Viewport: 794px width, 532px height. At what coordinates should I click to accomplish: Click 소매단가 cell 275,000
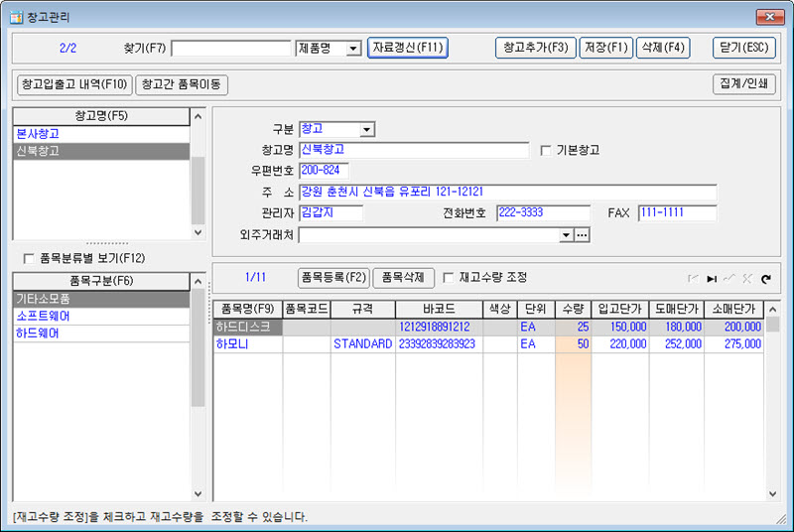click(733, 344)
